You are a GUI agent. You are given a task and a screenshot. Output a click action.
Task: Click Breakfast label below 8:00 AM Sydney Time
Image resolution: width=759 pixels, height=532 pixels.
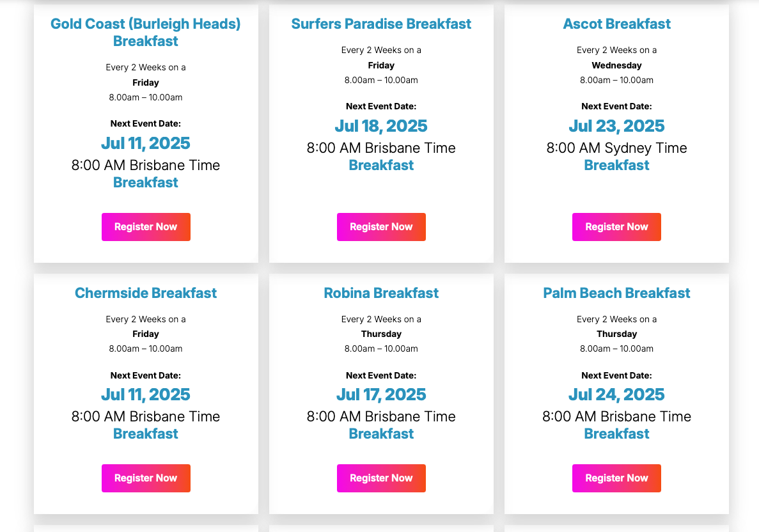[x=616, y=166]
